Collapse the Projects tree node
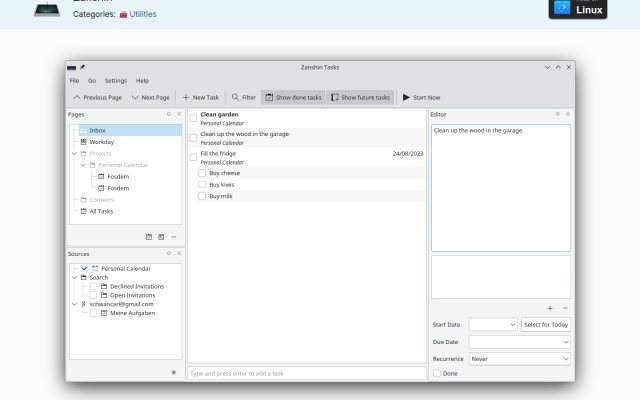 coord(74,154)
